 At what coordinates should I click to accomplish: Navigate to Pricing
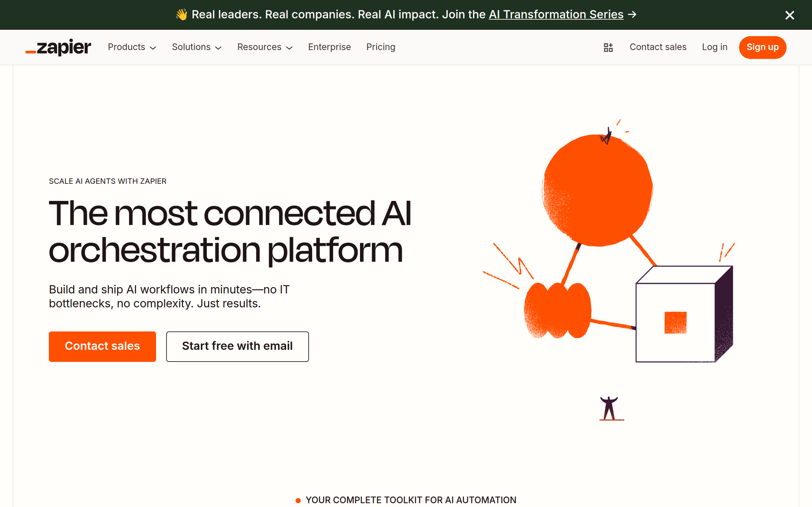pyautogui.click(x=381, y=47)
